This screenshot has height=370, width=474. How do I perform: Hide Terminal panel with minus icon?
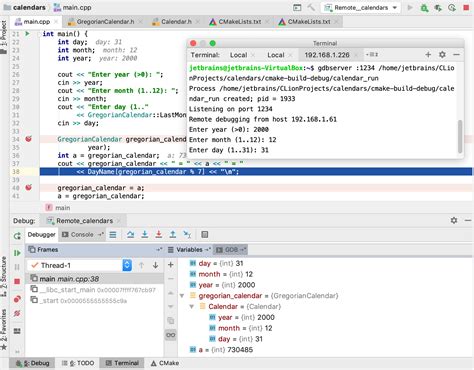456,54
